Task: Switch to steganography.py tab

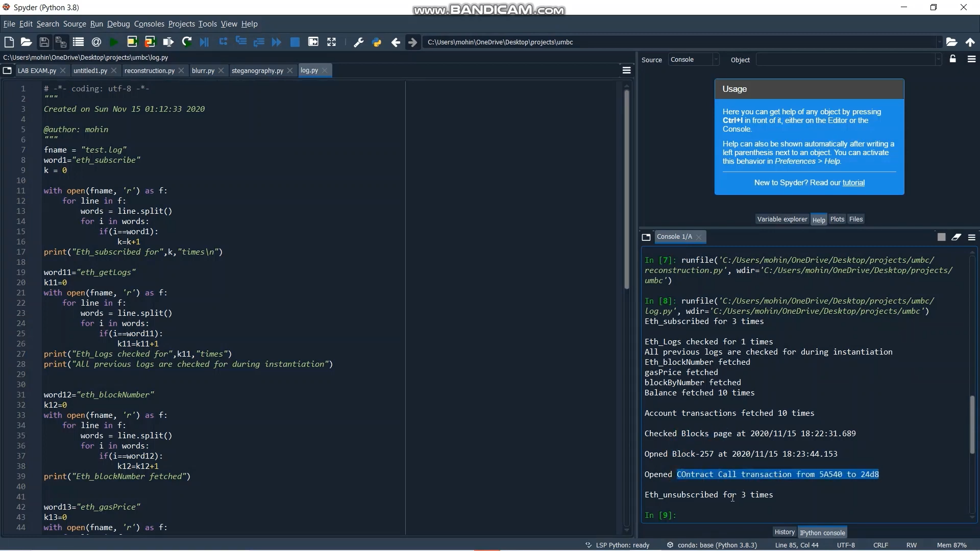Action: pos(257,71)
